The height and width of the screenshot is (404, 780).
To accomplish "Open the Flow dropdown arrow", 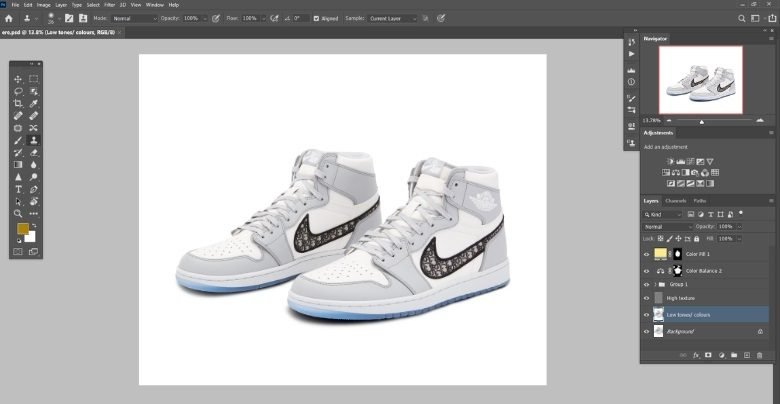I will tap(263, 18).
